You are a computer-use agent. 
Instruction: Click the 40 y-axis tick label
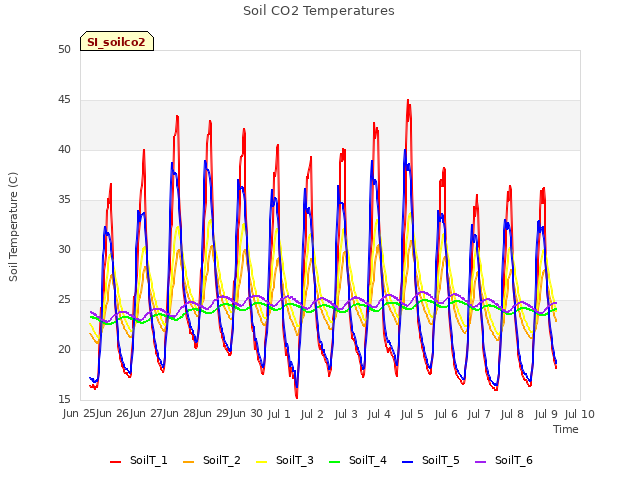pyautogui.click(x=64, y=149)
